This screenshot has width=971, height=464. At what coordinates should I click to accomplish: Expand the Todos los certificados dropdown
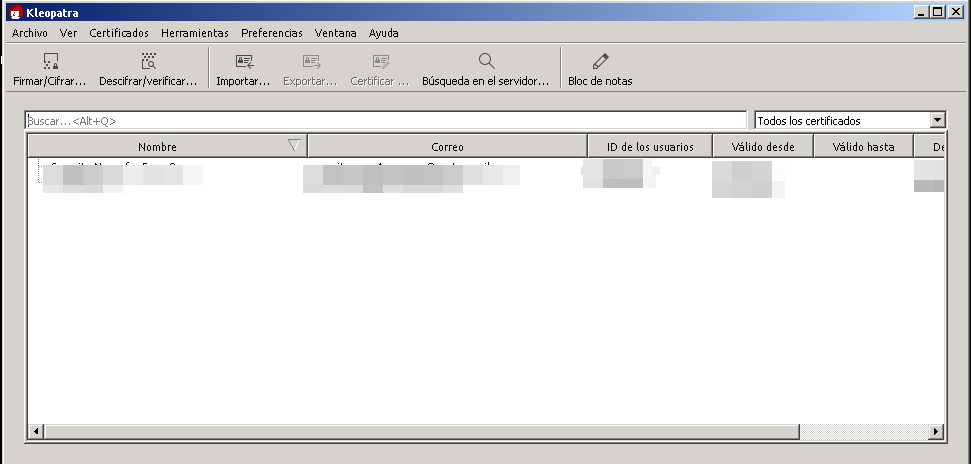tap(938, 121)
